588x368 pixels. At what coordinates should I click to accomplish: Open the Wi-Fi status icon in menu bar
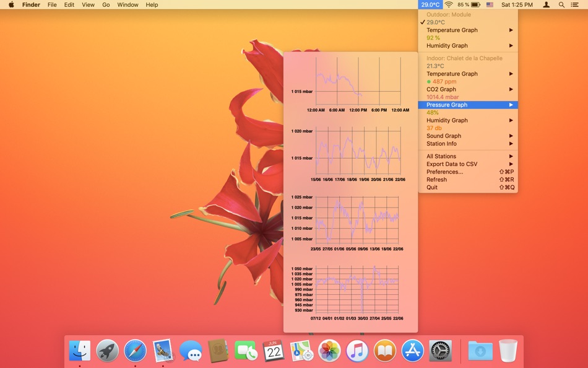pos(449,4)
